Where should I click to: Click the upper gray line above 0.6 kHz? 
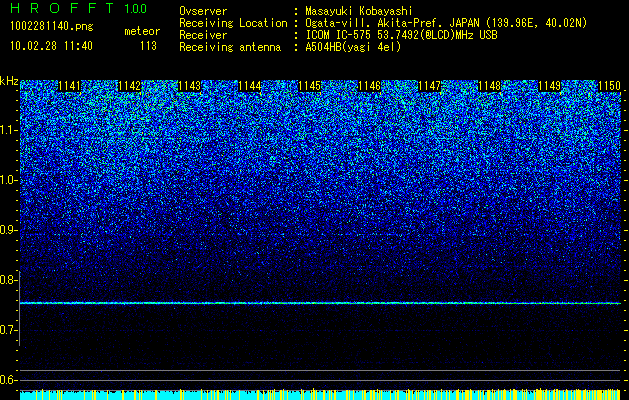coord(320,370)
